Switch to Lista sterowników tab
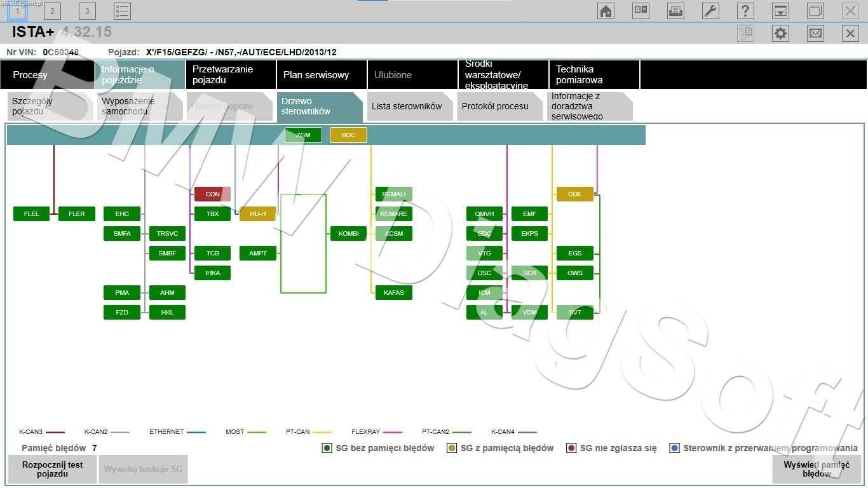 tap(410, 106)
